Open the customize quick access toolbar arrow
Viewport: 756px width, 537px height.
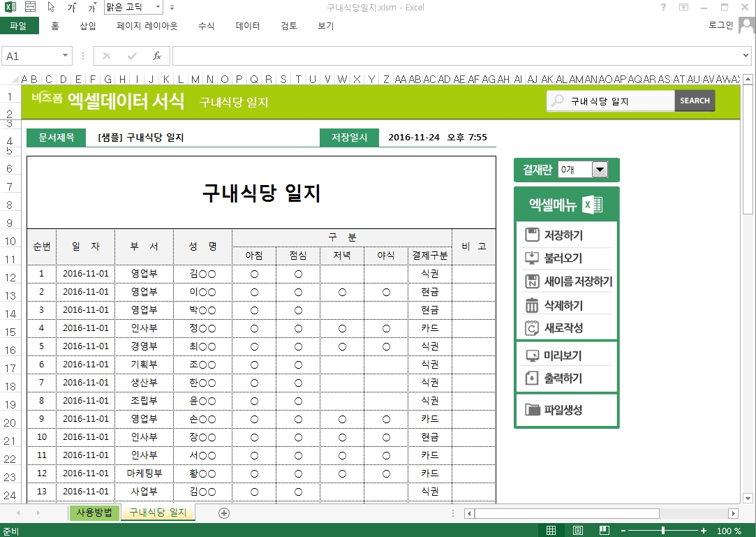(172, 8)
